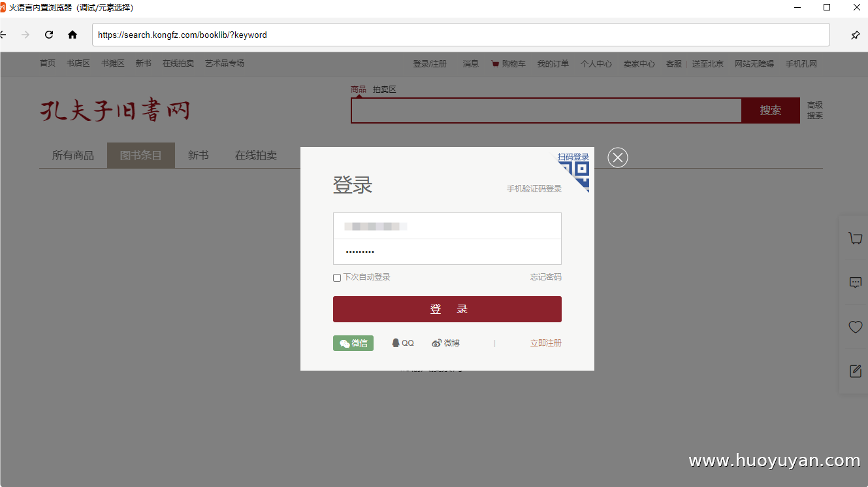Open the message chat sidebar icon
Screen dimensions: 868x487
point(855,282)
